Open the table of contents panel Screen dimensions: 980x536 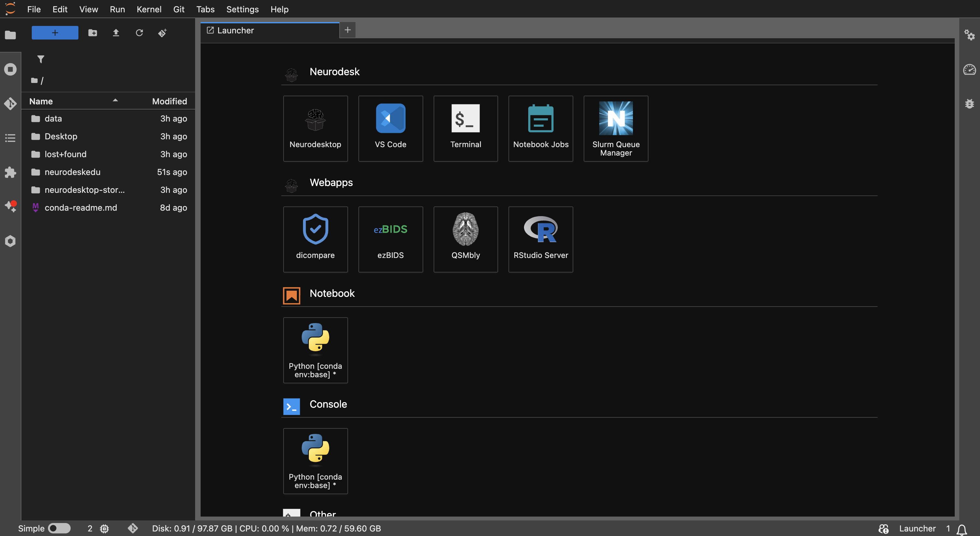click(10, 138)
